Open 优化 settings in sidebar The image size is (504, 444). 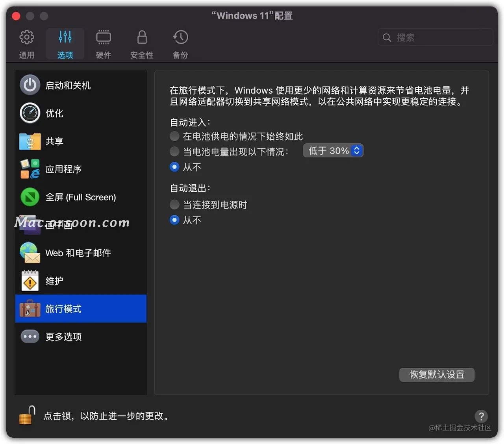[81, 113]
